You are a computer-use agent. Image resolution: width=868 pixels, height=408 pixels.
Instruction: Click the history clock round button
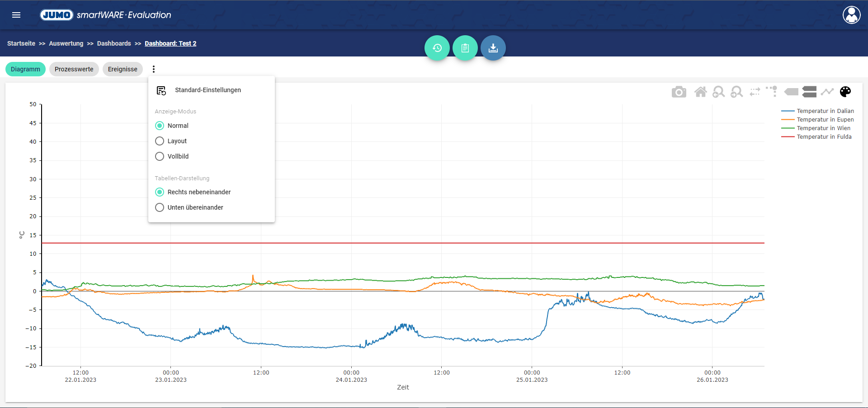tap(437, 48)
